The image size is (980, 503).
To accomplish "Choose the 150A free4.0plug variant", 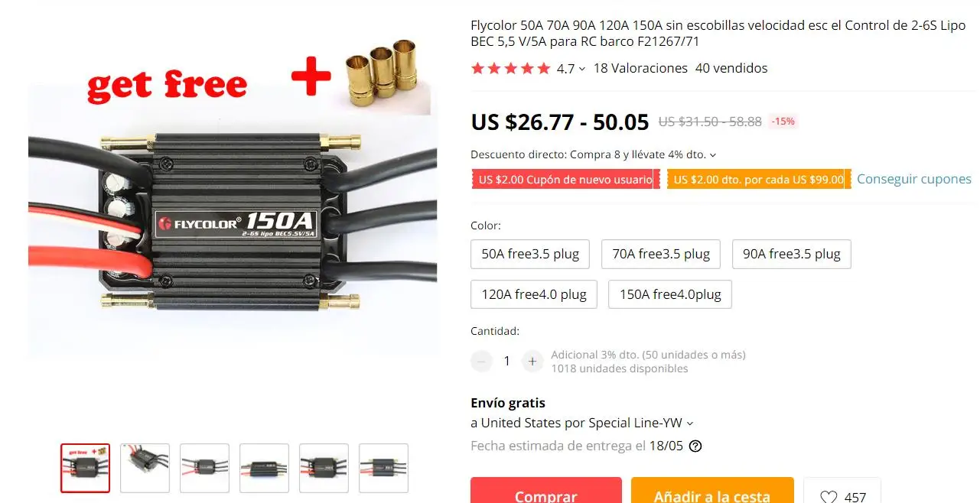I will click(x=670, y=294).
